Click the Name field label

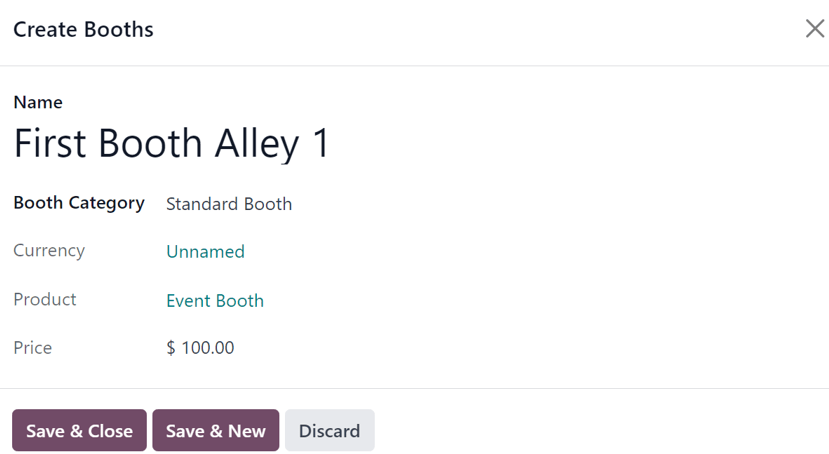tap(38, 102)
